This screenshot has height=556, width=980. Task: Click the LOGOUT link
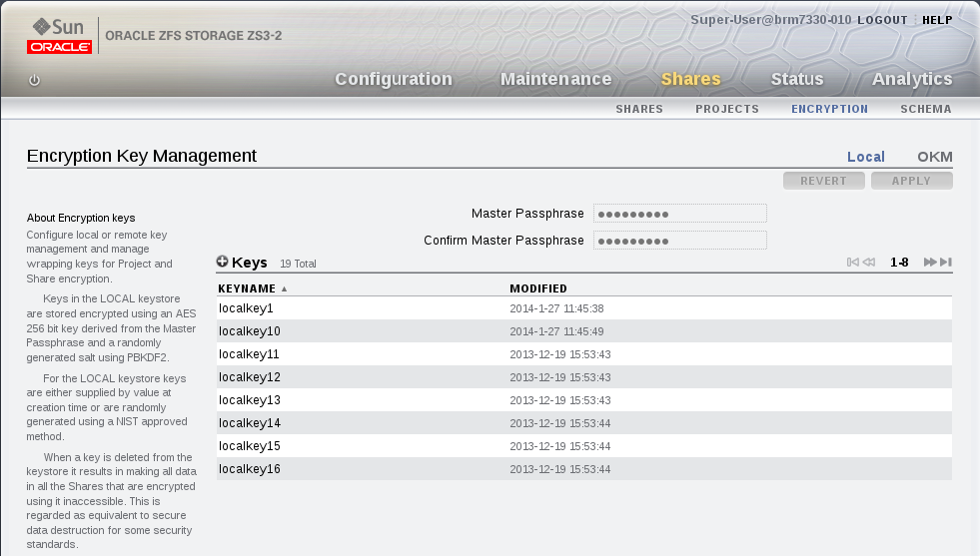(x=882, y=20)
